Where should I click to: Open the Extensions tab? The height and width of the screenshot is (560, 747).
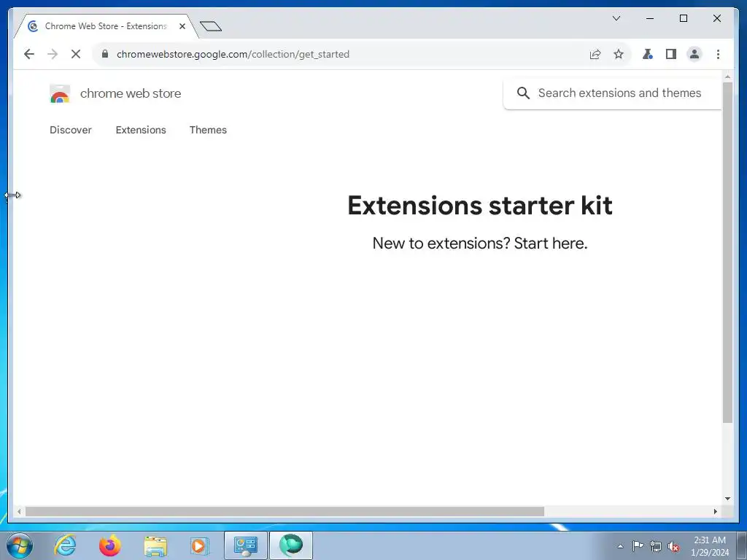click(141, 130)
